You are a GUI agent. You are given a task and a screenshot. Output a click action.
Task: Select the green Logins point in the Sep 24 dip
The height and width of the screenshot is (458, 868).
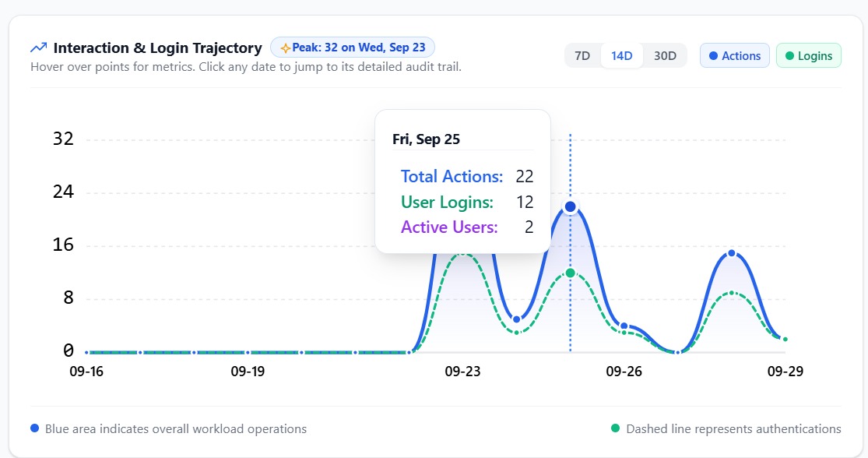coord(516,333)
